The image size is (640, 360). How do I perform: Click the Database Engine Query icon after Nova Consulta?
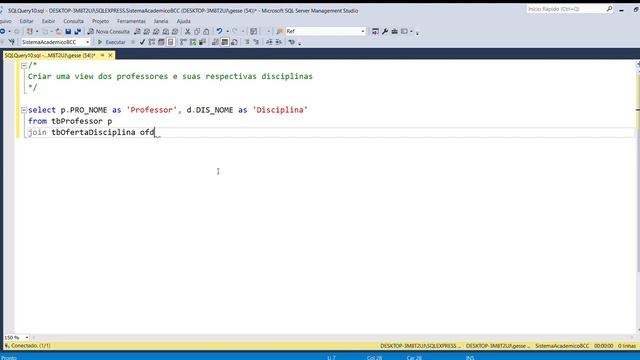tap(138, 31)
